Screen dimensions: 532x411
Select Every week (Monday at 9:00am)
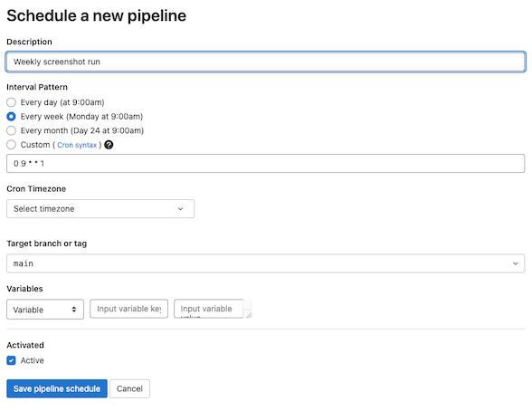click(11, 117)
